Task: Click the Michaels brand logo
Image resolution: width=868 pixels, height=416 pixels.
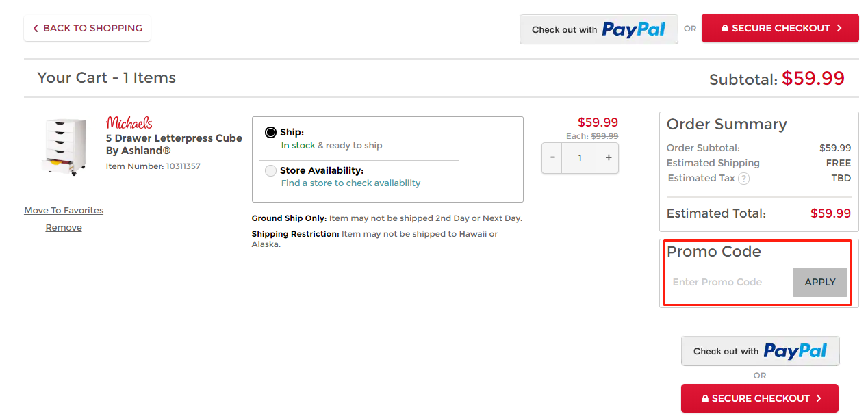Action: point(129,123)
